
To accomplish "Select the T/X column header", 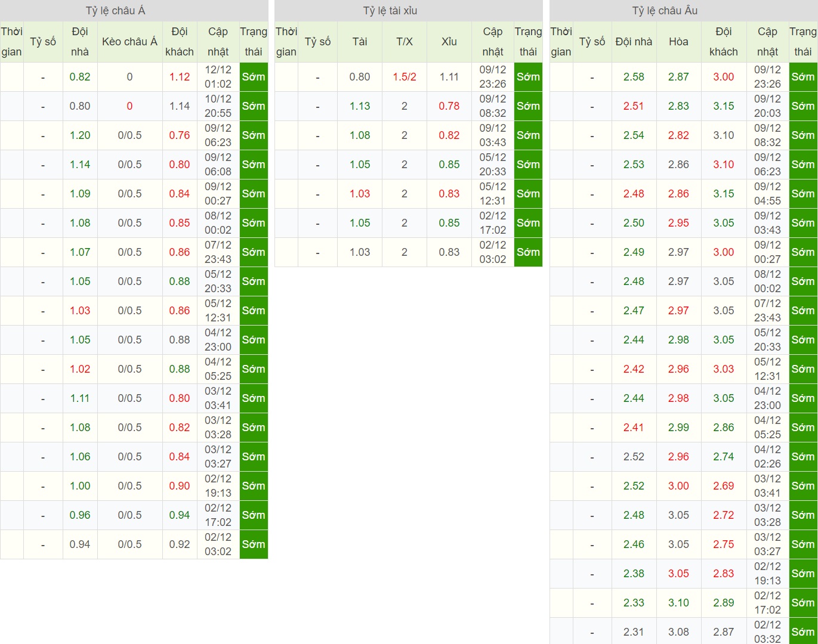I will pyautogui.click(x=405, y=42).
